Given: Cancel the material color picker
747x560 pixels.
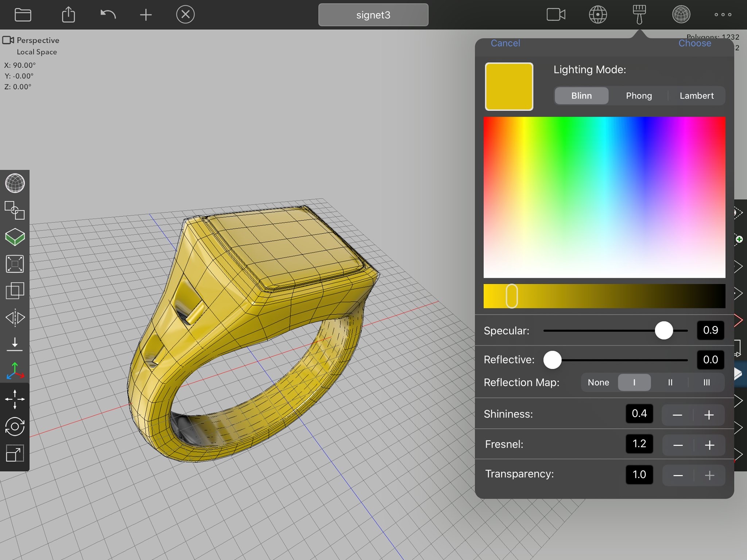Looking at the screenshot, I should click(505, 43).
